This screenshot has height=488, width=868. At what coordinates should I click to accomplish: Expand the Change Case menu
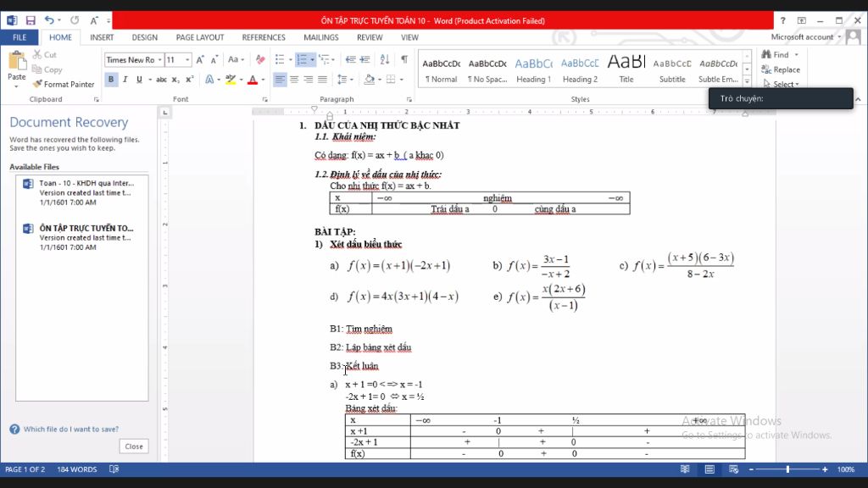[x=236, y=60]
